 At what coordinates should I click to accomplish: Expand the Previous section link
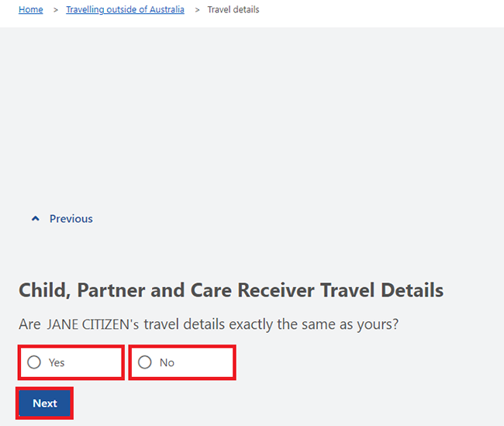pos(62,219)
